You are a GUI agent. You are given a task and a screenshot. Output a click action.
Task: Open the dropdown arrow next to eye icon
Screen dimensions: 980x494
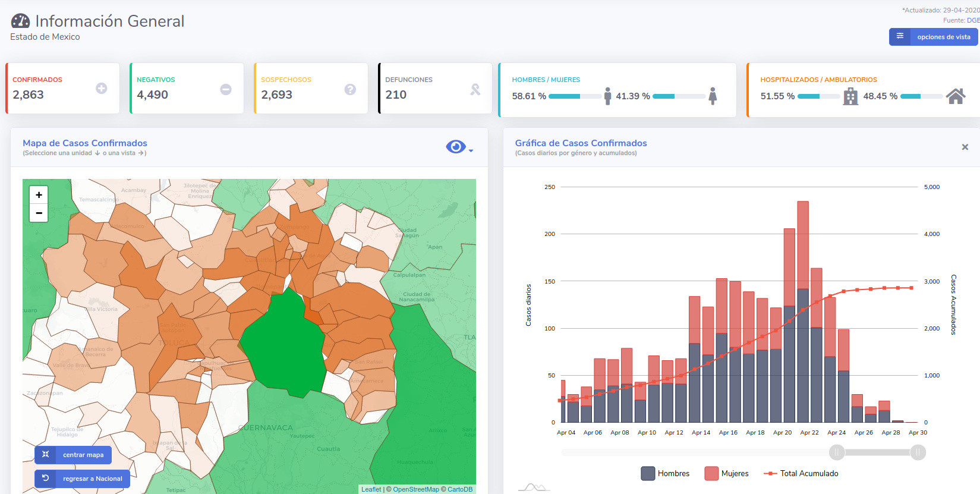(471, 150)
